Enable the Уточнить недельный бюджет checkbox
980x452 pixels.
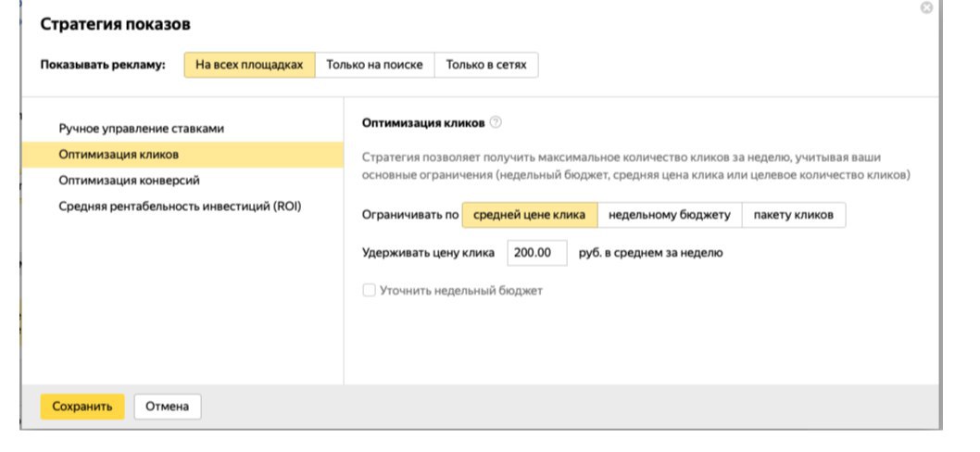(370, 290)
